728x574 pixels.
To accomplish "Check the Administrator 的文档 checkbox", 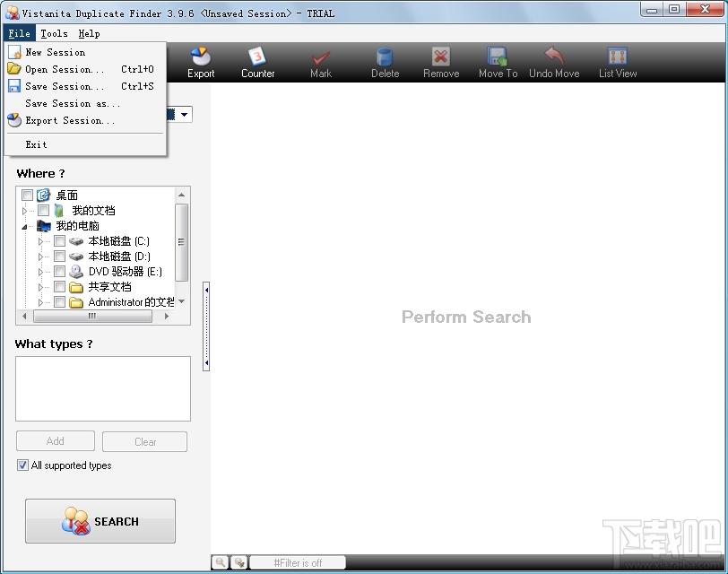I will coord(59,302).
